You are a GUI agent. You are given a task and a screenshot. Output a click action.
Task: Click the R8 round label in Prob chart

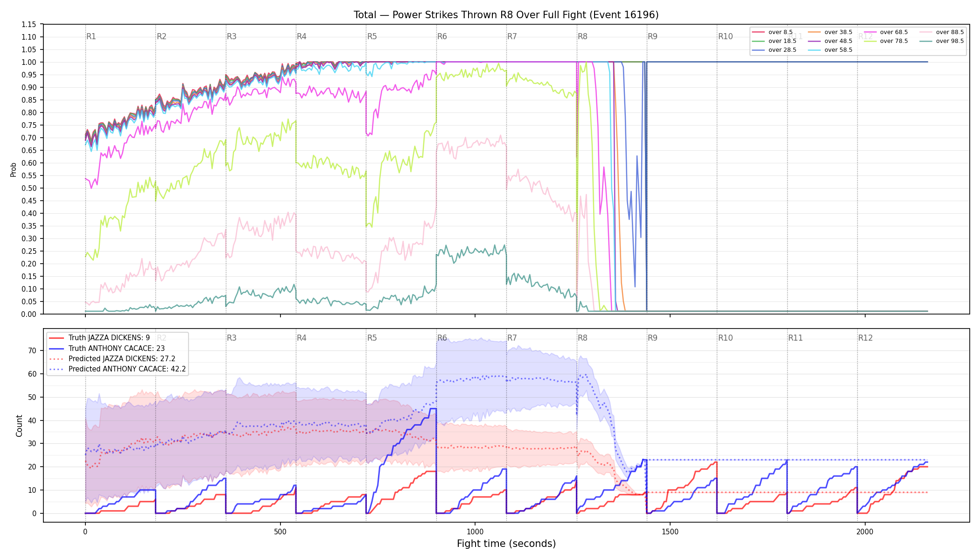(582, 36)
